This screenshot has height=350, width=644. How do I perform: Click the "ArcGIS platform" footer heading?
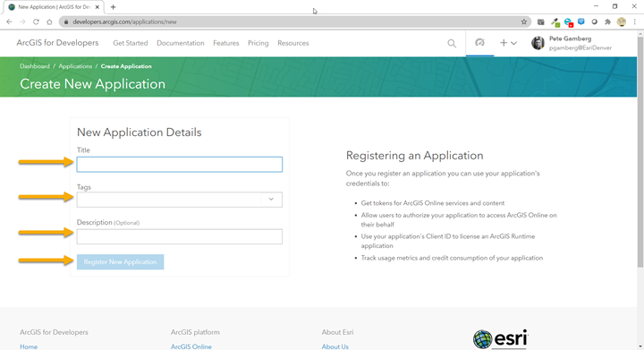[195, 332]
